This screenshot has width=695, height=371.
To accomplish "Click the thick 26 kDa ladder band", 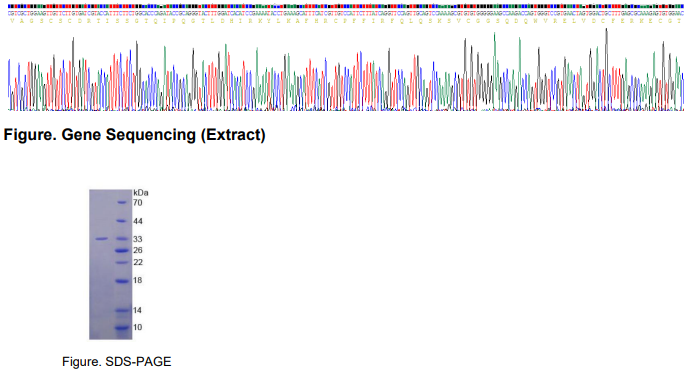I will click(x=122, y=250).
